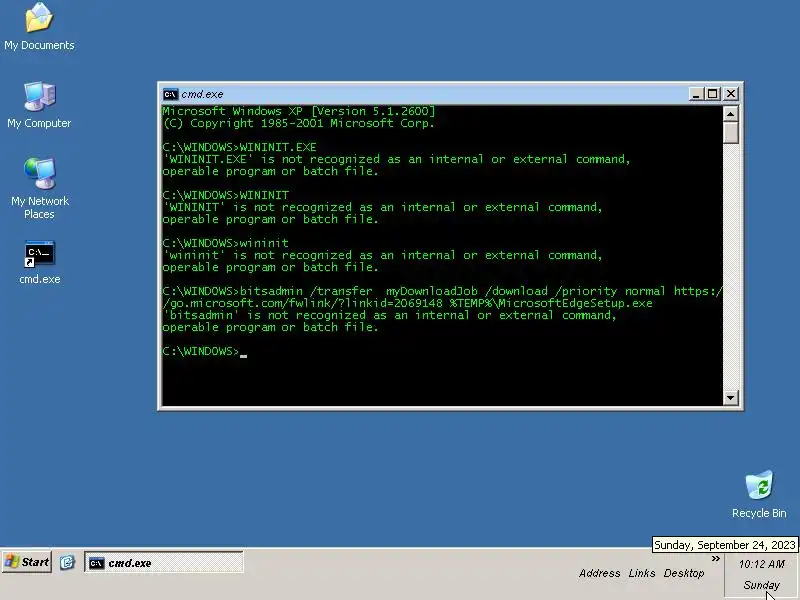
Task: Select the My Network Places icon
Action: (40, 188)
